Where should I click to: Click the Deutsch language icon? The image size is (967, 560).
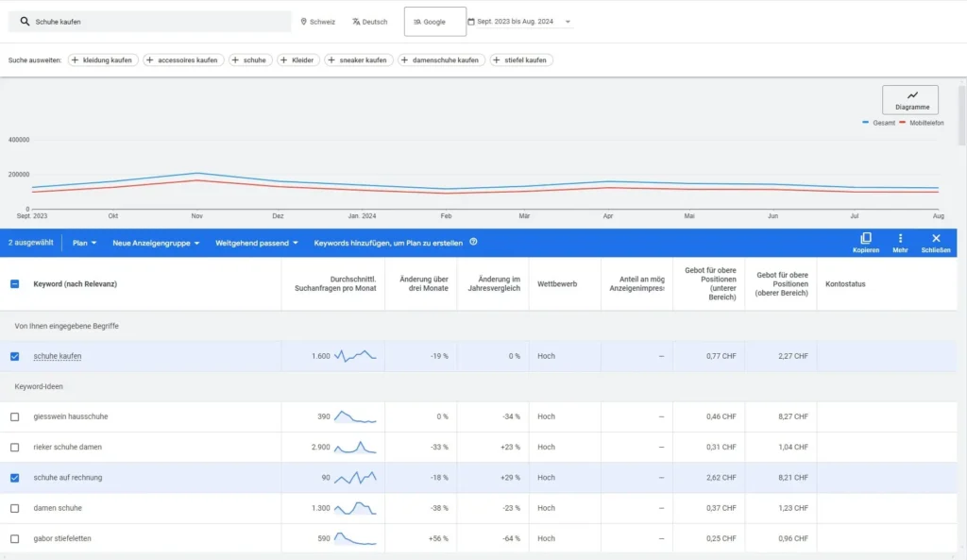[356, 22]
